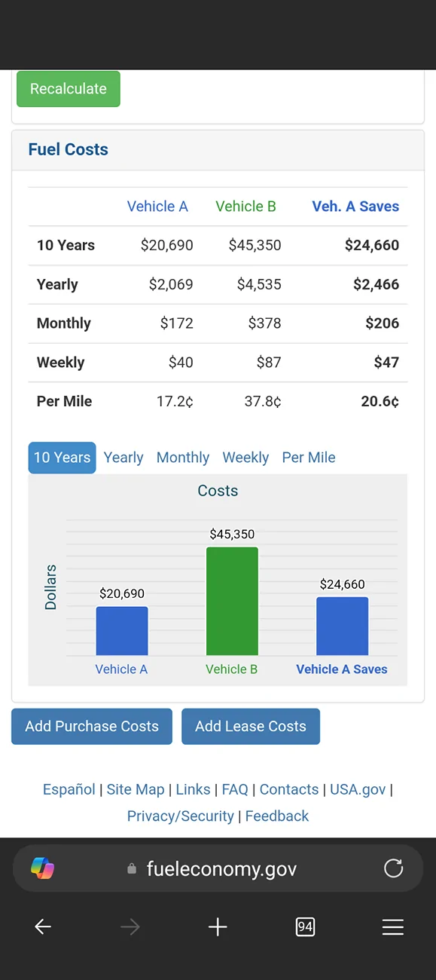
Task: Open a new tab with the plus icon
Action: click(x=218, y=926)
